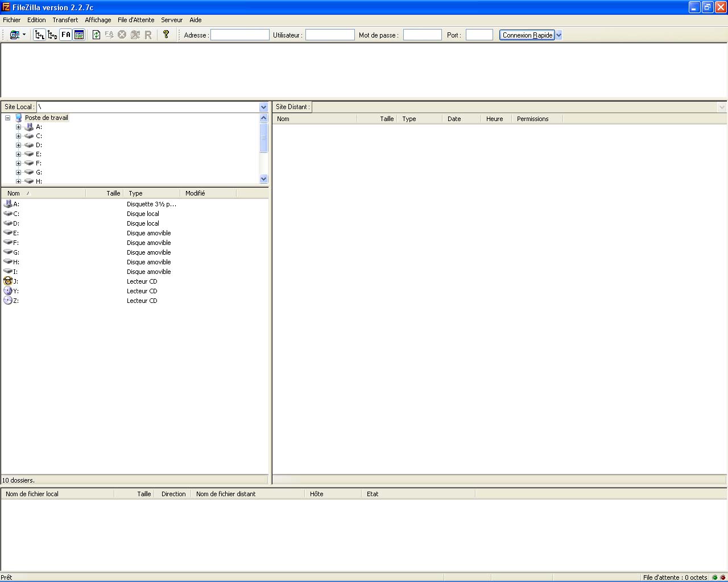Expand the C: drive tree node
728x582 pixels.
[x=19, y=136]
